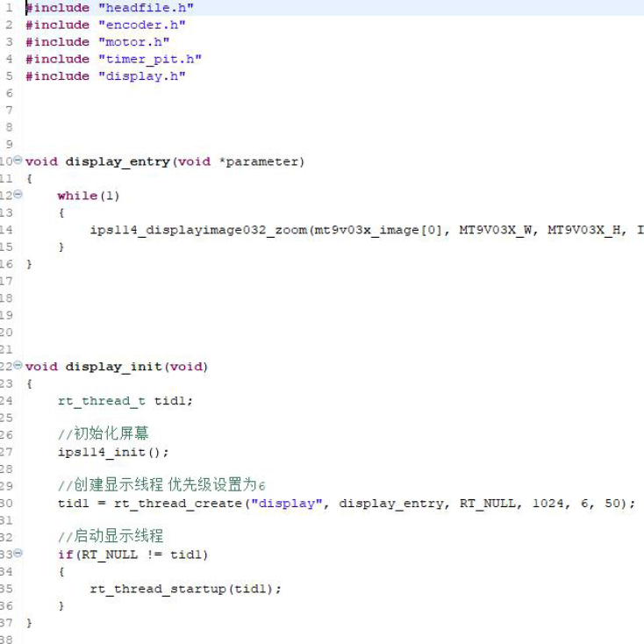Click the "motor.h" include string
The image size is (644, 644).
pos(134,42)
